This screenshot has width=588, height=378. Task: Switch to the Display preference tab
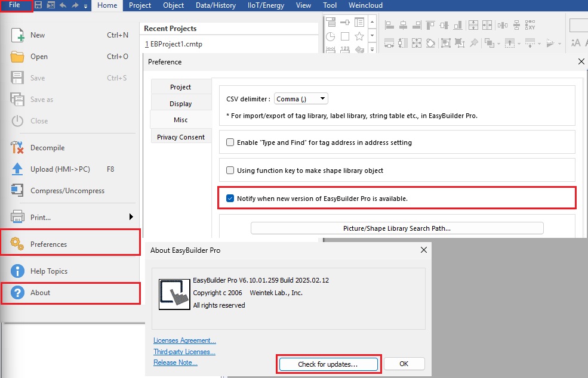pos(180,104)
